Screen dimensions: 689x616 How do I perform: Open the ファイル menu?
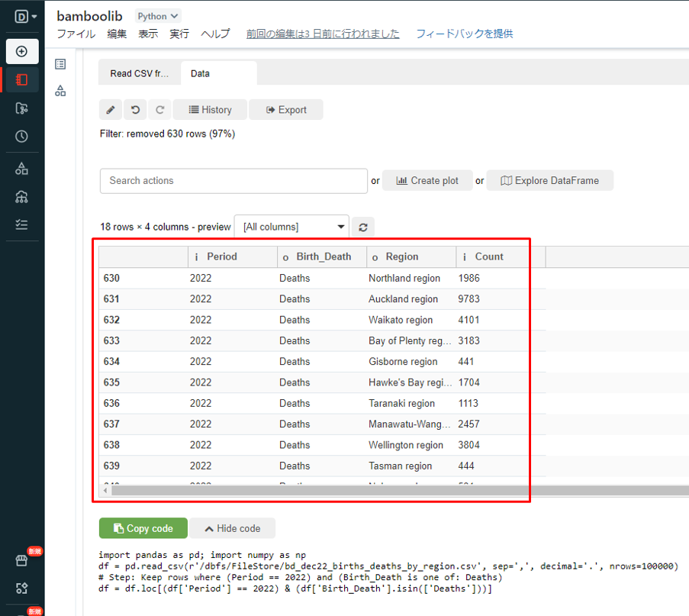point(76,34)
